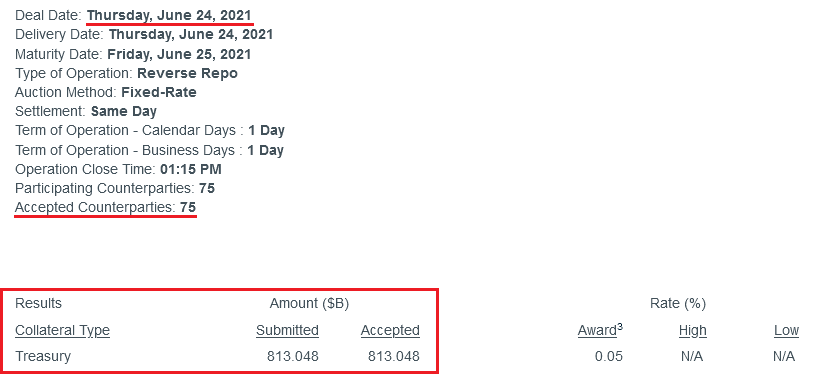Click the Accepted Counterparties count
This screenshot has height=387, width=821.
click(x=188, y=207)
